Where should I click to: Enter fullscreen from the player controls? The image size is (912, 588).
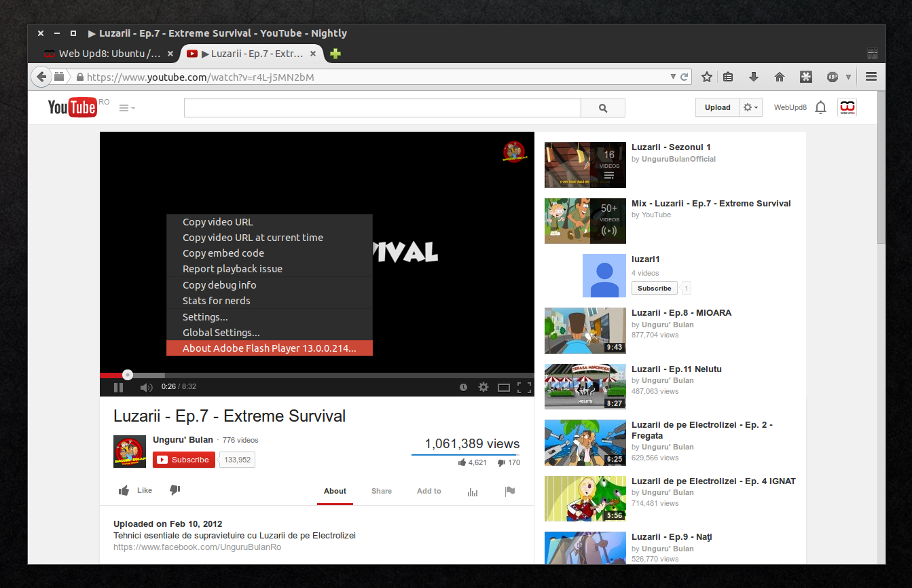coord(524,388)
